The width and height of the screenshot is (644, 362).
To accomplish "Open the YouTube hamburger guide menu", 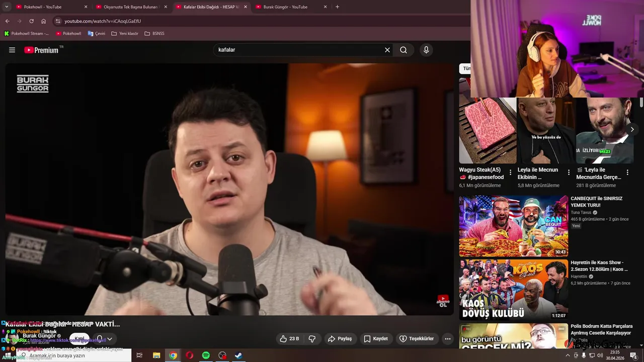I will point(12,50).
